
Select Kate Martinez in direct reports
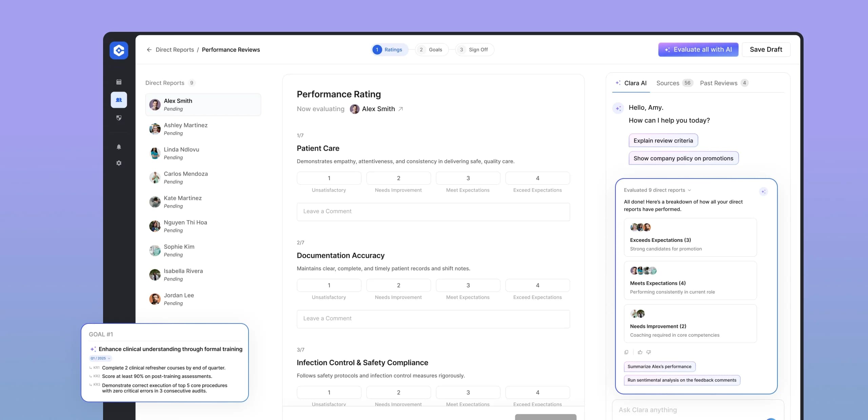(x=203, y=202)
